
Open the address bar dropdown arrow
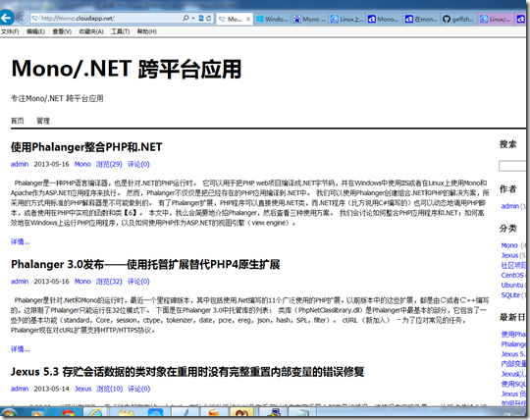click(x=193, y=19)
